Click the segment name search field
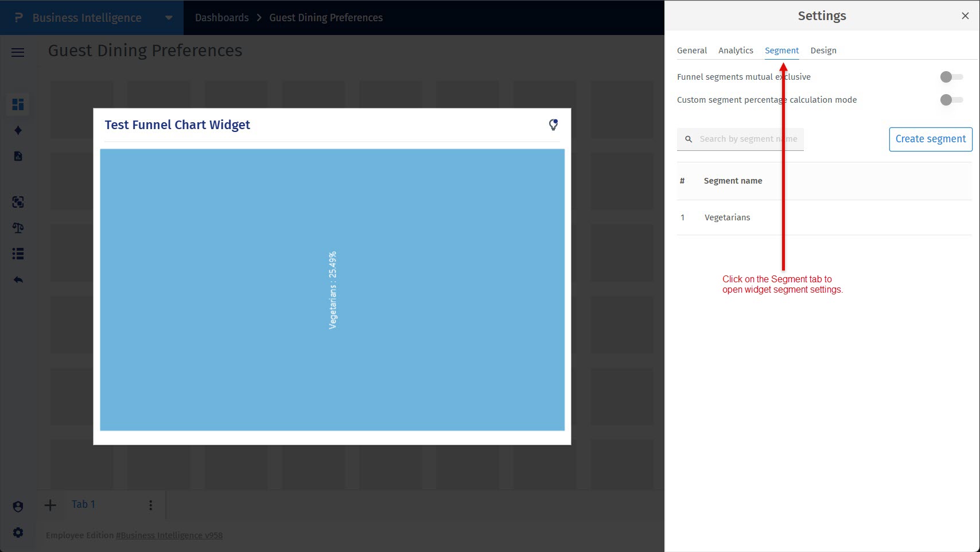Image resolution: width=980 pixels, height=552 pixels. (x=746, y=139)
